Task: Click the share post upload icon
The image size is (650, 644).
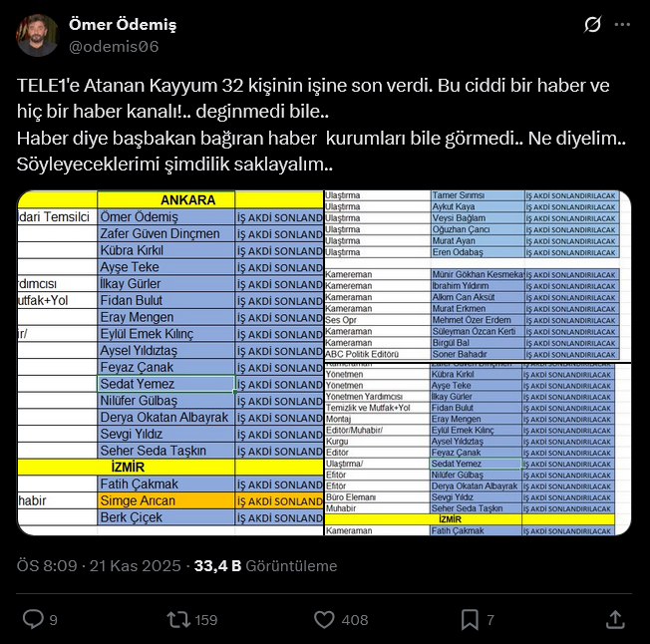Action: pos(615,619)
